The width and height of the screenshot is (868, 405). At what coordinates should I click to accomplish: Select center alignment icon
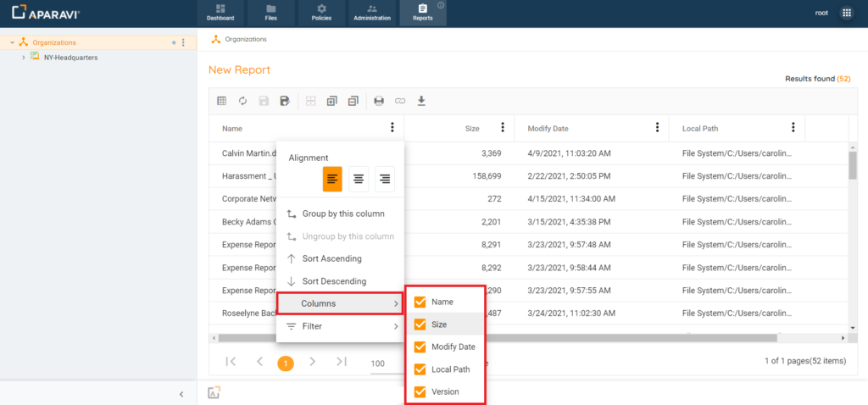coord(359,179)
